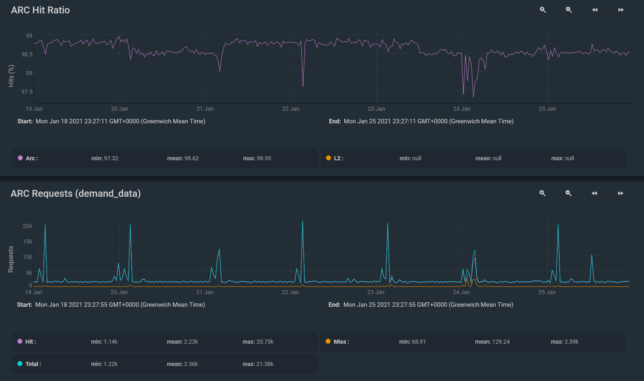The height and width of the screenshot is (381, 644).
Task: Click the Hit max 20.73k value
Action: tap(258, 342)
